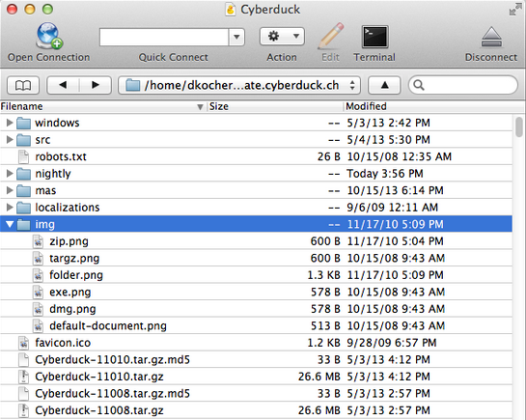The image size is (526, 420).
Task: Collapse the img folder
Action: (10, 224)
